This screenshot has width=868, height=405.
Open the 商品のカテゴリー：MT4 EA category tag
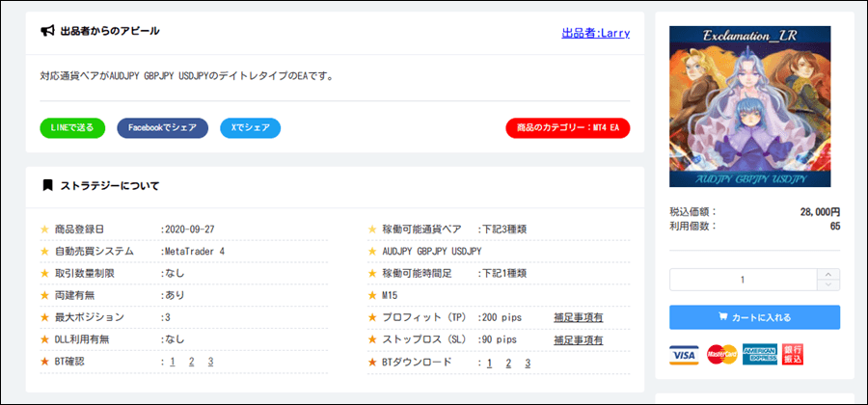point(568,128)
